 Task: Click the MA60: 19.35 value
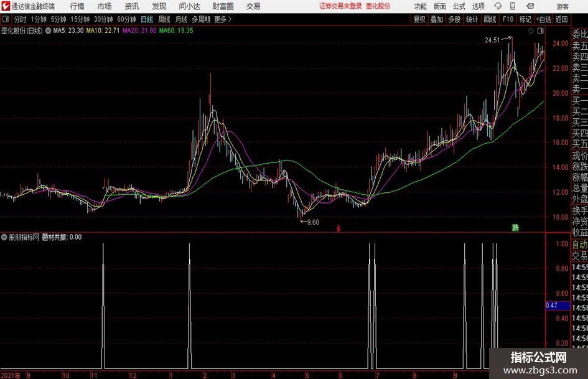pyautogui.click(x=176, y=30)
